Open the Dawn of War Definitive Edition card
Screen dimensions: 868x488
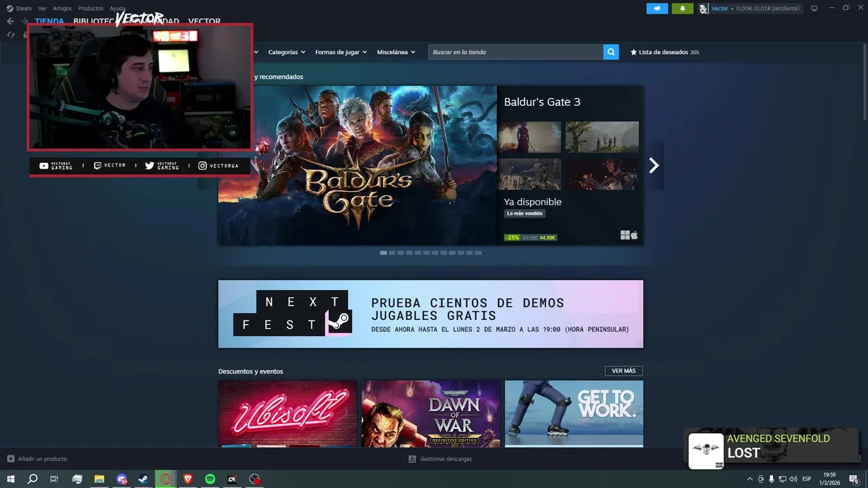(431, 413)
